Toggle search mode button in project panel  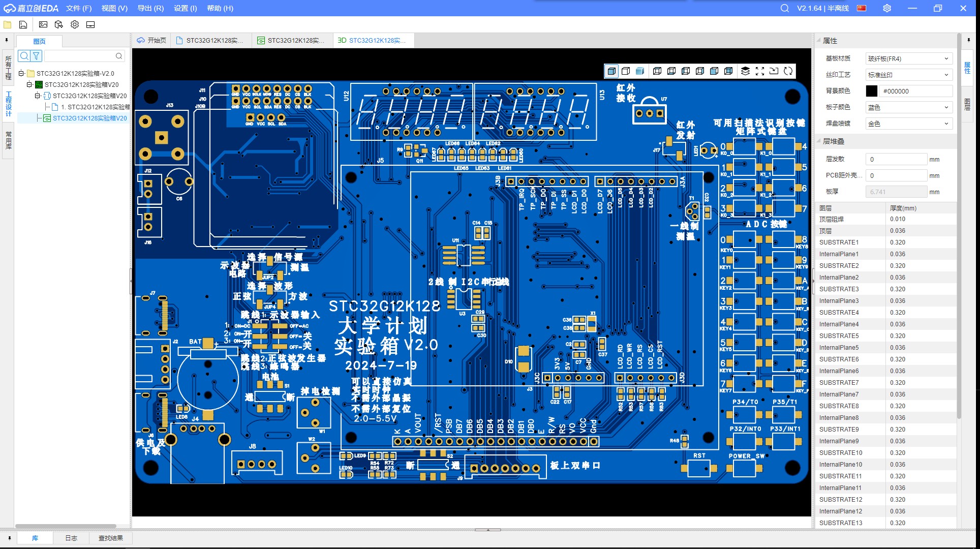(24, 56)
